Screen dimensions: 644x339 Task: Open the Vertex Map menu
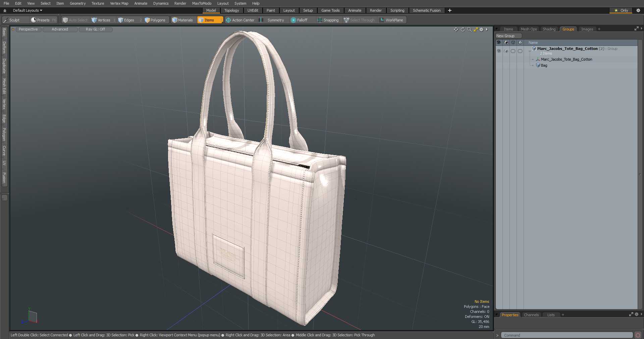coord(119,3)
